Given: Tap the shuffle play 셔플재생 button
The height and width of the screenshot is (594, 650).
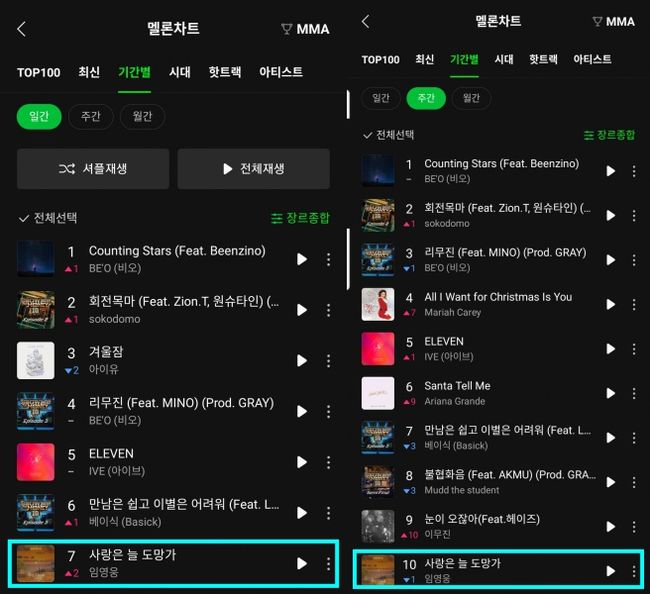Looking at the screenshot, I should point(93,169).
